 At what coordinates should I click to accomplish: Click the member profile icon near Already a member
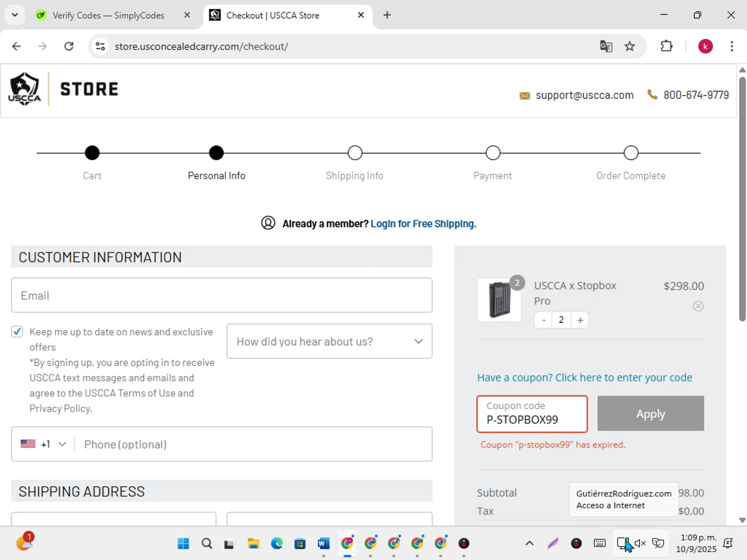[268, 223]
